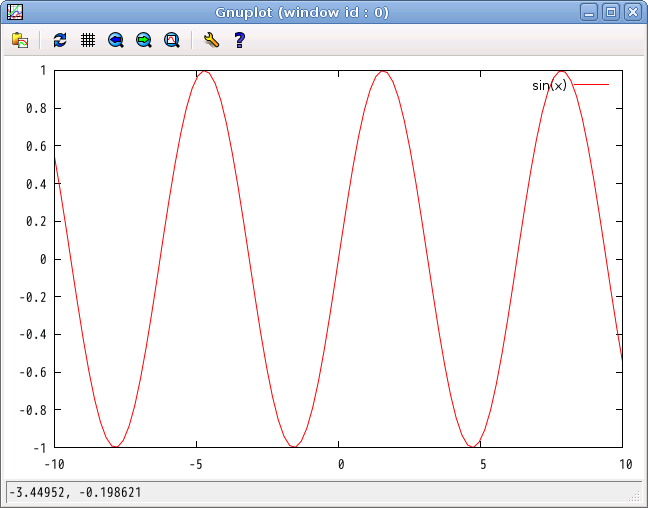Click the coordinate readout -3.44952, -0.198621
648x508 pixels.
pos(75,492)
